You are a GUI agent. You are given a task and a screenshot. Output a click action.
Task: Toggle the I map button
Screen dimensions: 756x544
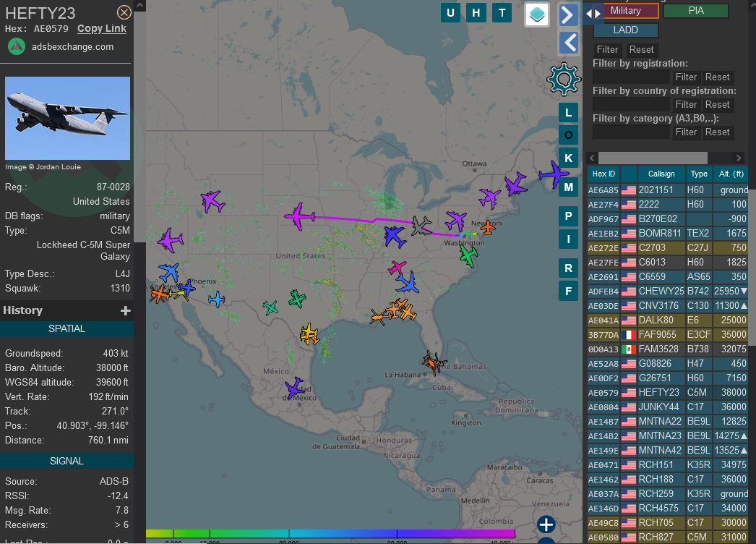tap(569, 239)
